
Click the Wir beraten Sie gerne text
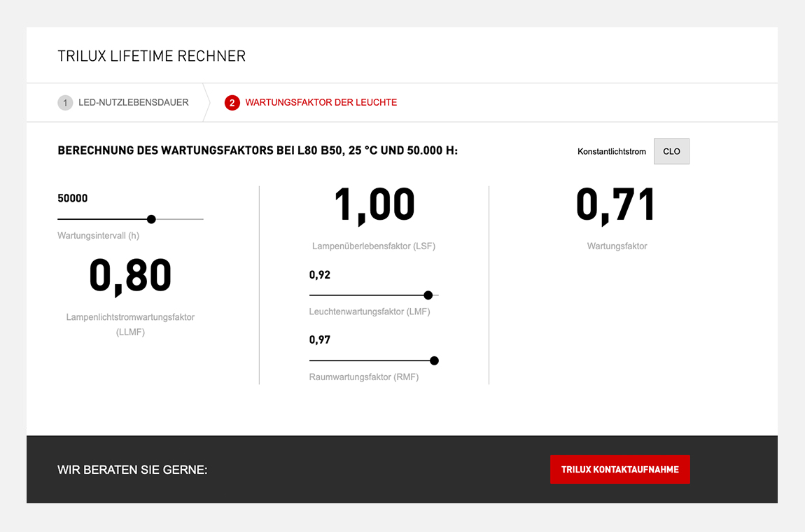132,470
